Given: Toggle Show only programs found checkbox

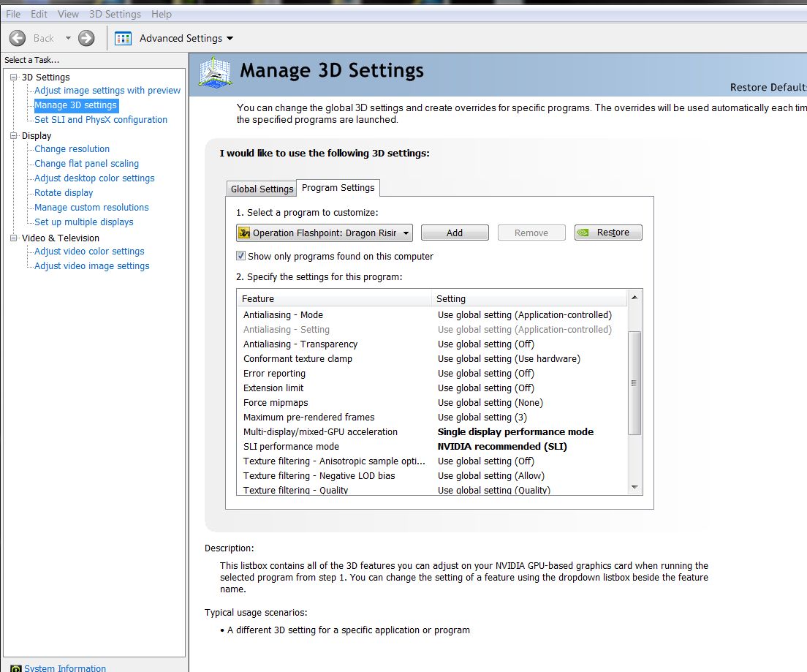Looking at the screenshot, I should [240, 255].
